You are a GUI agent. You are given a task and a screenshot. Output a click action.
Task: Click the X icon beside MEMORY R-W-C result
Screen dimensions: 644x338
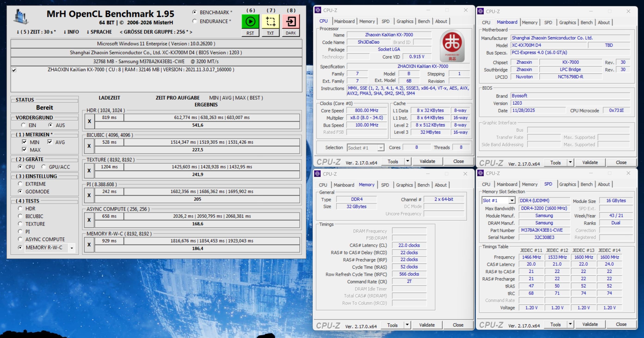pyautogui.click(x=90, y=245)
